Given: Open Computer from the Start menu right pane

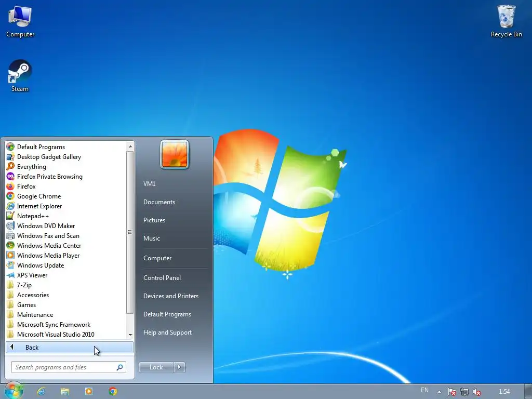Looking at the screenshot, I should pos(157,258).
